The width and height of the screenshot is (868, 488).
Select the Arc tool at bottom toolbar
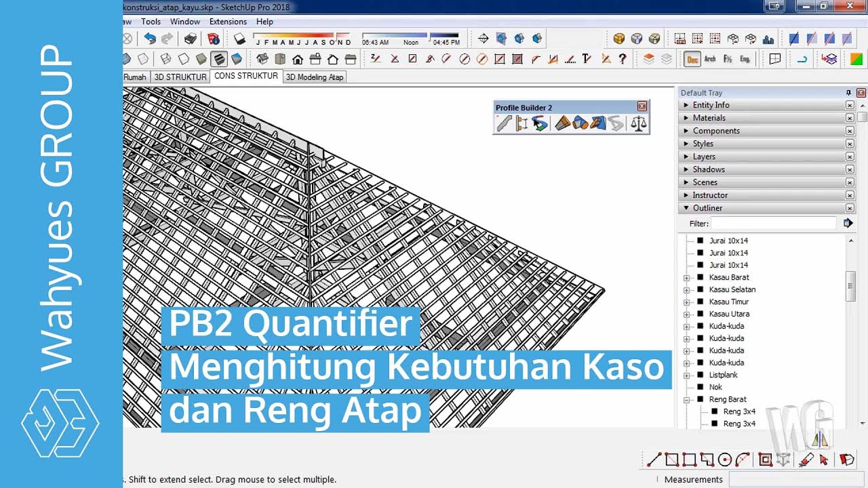coord(743,460)
